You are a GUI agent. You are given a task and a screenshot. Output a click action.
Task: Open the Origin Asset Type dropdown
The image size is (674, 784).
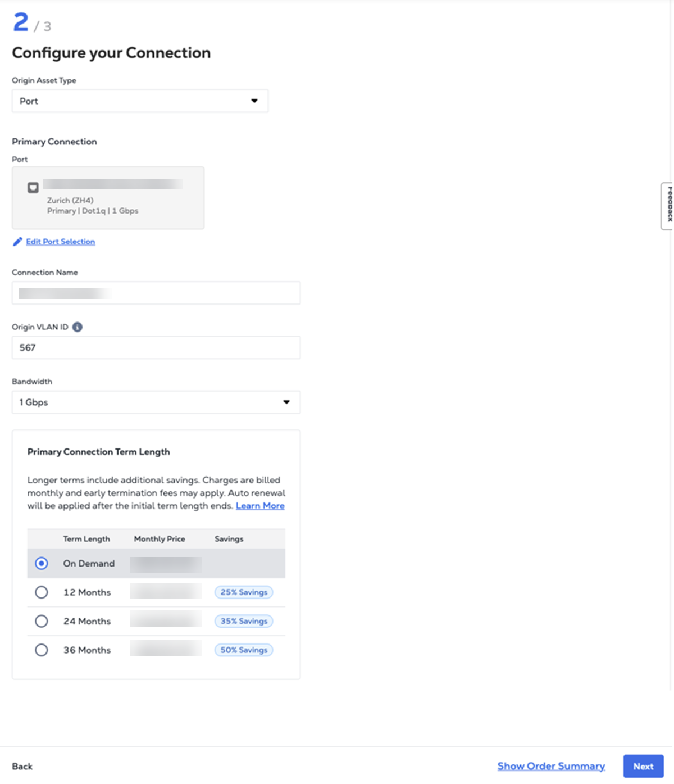[140, 101]
